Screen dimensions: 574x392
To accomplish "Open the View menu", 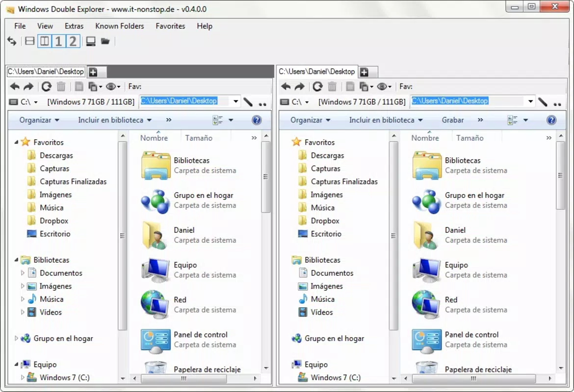I will coord(45,26).
